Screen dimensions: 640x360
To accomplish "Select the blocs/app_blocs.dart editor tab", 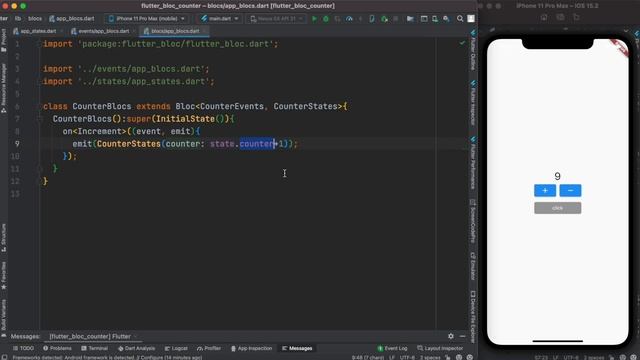I will tap(175, 31).
